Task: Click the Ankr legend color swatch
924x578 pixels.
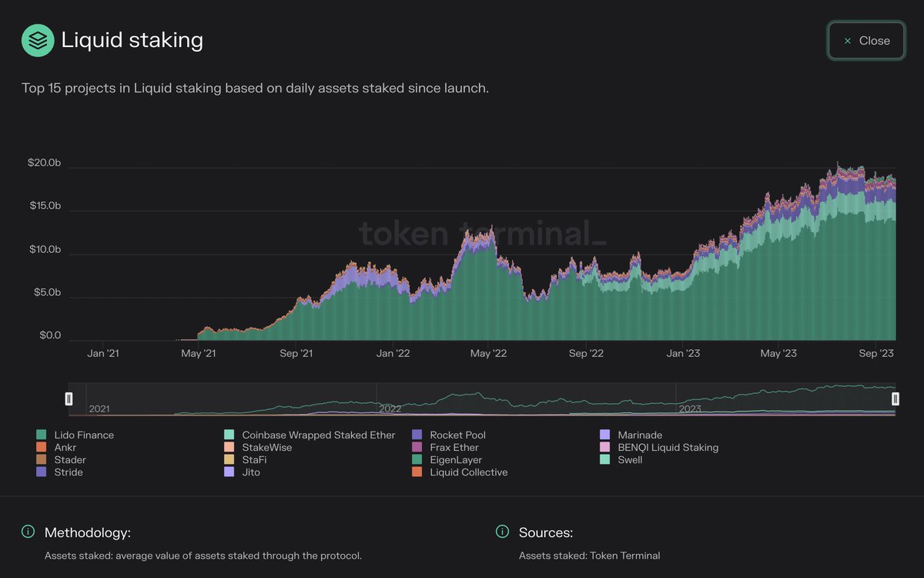Action: click(42, 447)
